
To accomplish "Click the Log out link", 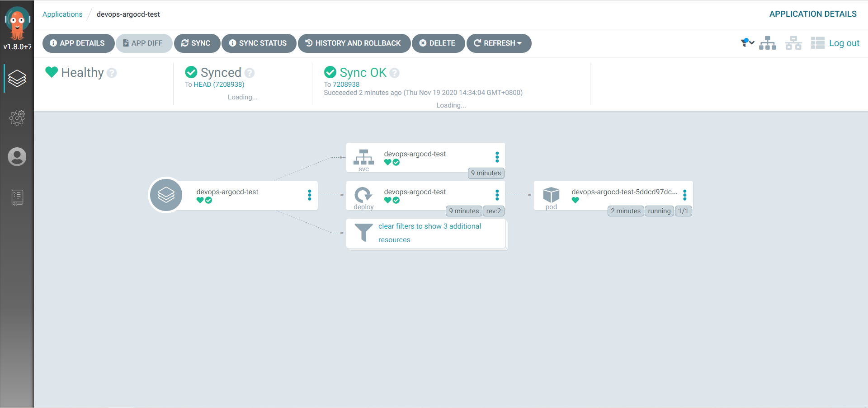I will (844, 43).
